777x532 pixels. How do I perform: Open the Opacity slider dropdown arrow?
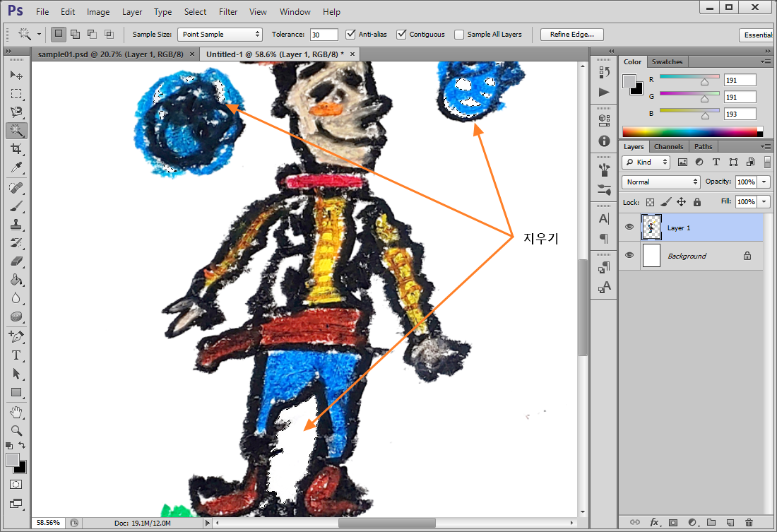pos(764,182)
